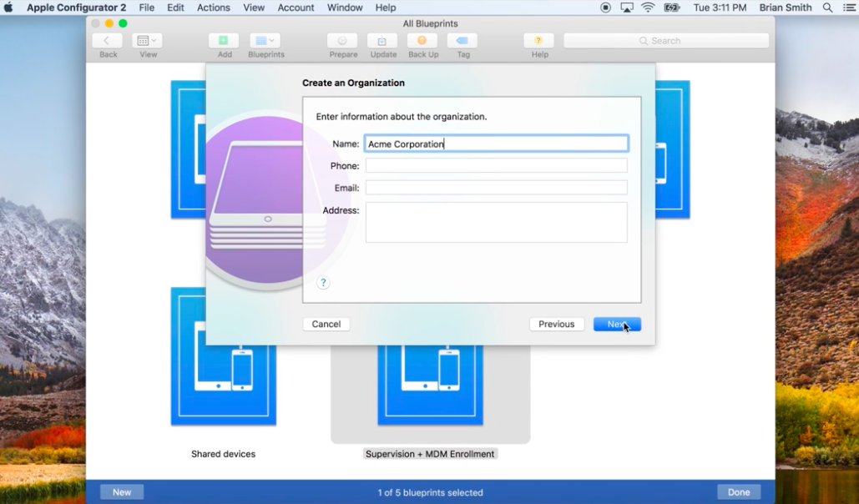The image size is (859, 504).
Task: Cancel the Create an Organization dialog
Action: pos(326,325)
